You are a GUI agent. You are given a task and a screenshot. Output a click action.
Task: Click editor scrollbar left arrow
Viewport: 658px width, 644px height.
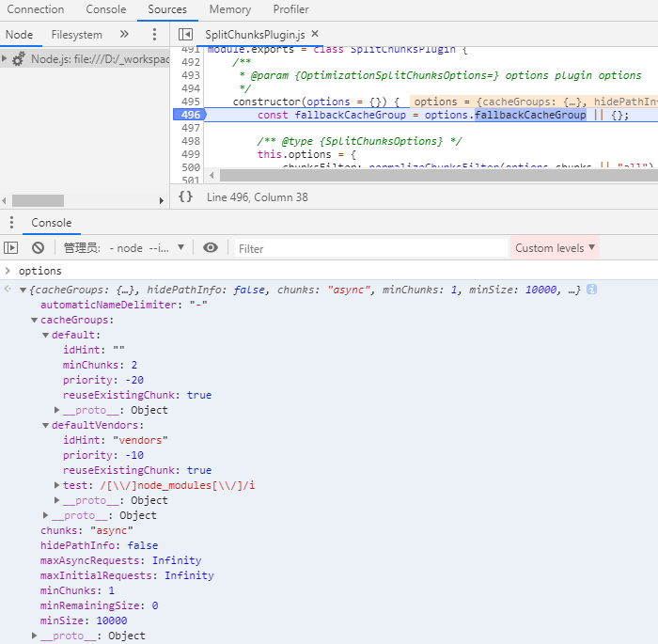[x=211, y=175]
